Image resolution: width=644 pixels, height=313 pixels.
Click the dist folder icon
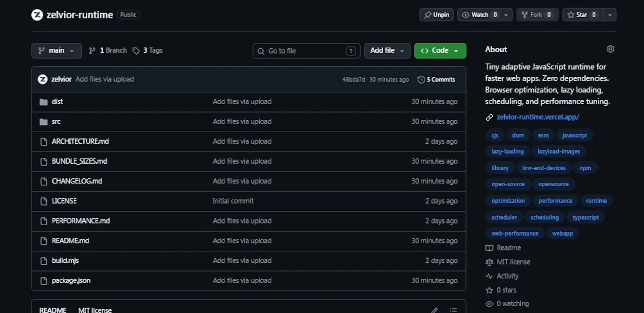43,102
